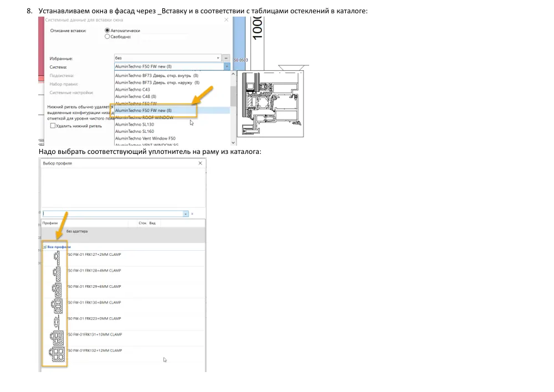Click "F50 FW-01 FRK129+6MM CLAMP" text

(x=94, y=286)
